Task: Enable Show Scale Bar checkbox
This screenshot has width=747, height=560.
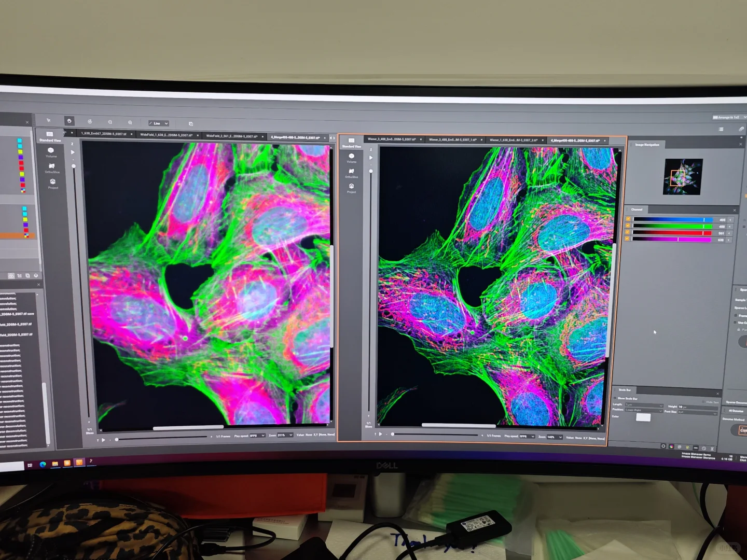Action: point(616,398)
